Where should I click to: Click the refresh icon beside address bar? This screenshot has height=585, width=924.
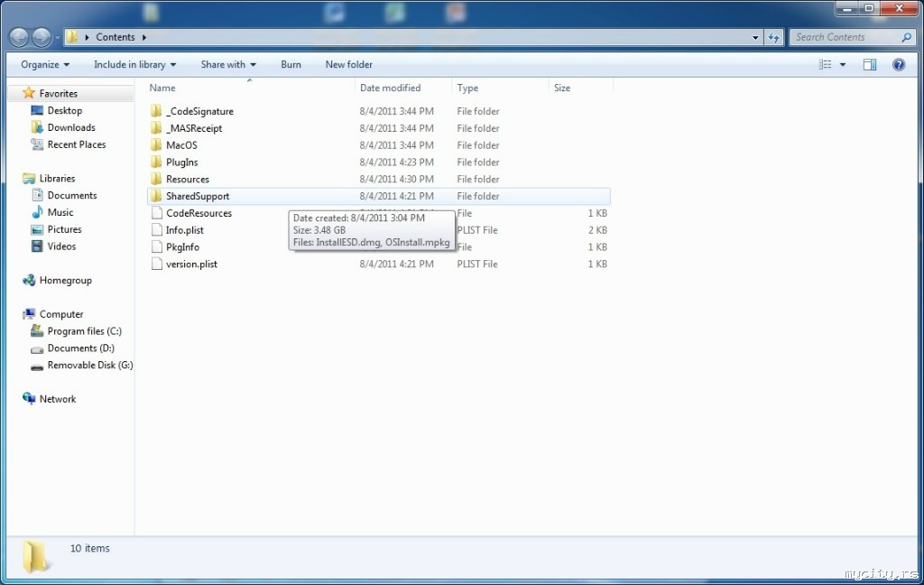coord(773,37)
